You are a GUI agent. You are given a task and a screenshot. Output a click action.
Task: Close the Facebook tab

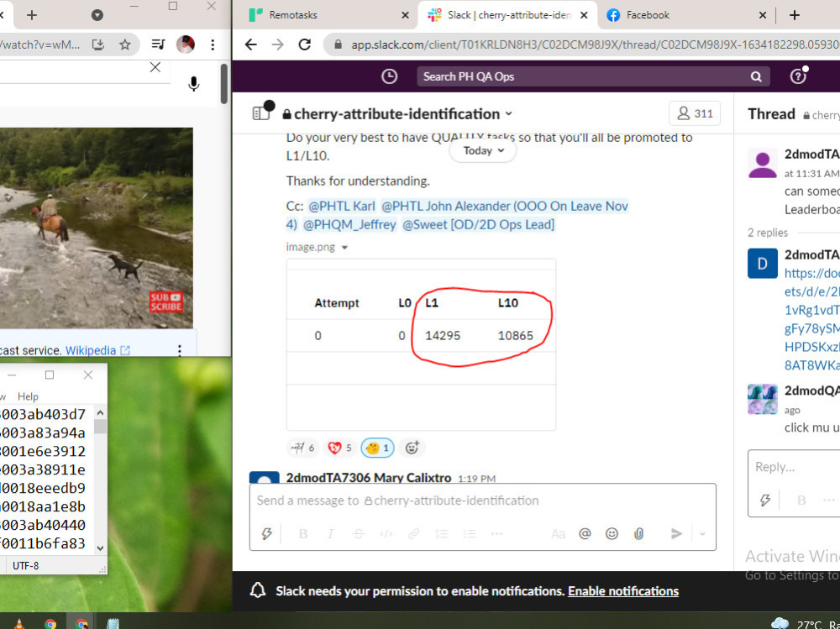763,16
